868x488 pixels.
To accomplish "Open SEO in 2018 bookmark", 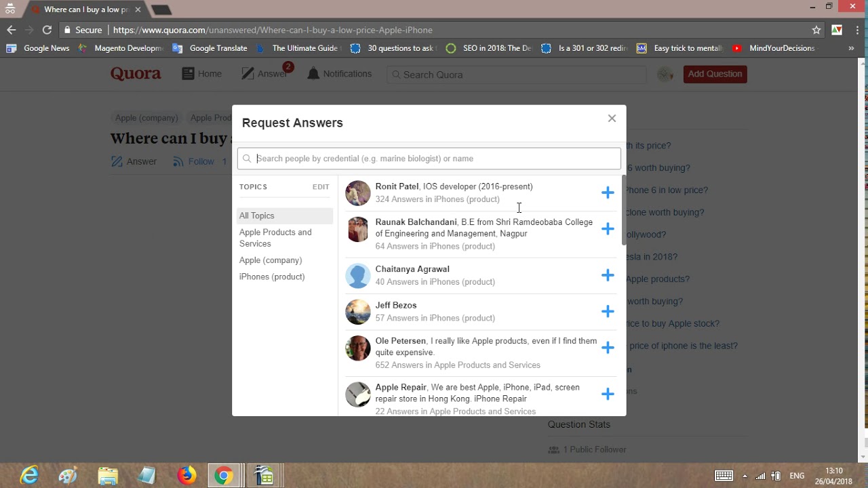I will pos(489,48).
